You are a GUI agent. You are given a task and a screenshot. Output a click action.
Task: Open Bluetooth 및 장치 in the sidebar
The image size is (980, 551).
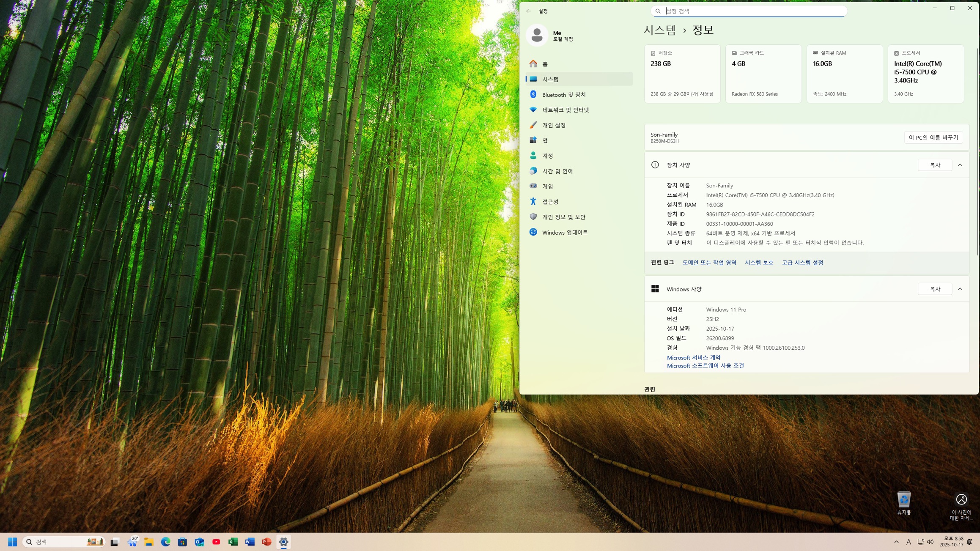(563, 95)
